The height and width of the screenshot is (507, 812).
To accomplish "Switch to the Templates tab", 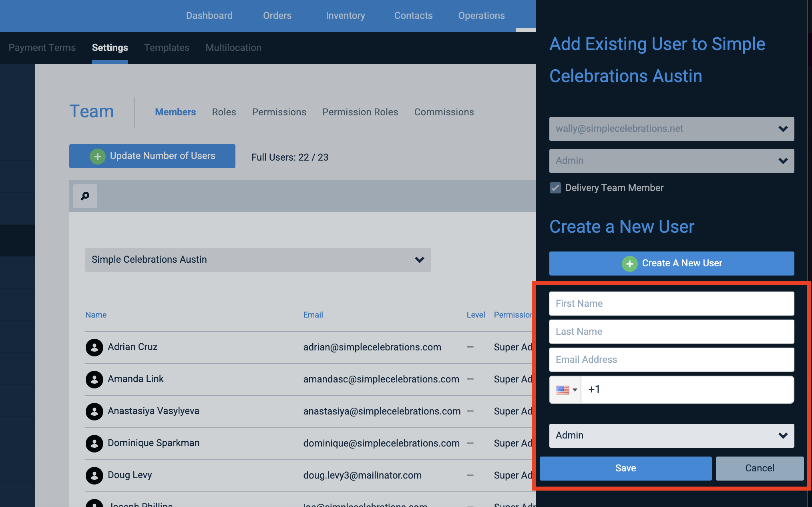I will click(167, 48).
